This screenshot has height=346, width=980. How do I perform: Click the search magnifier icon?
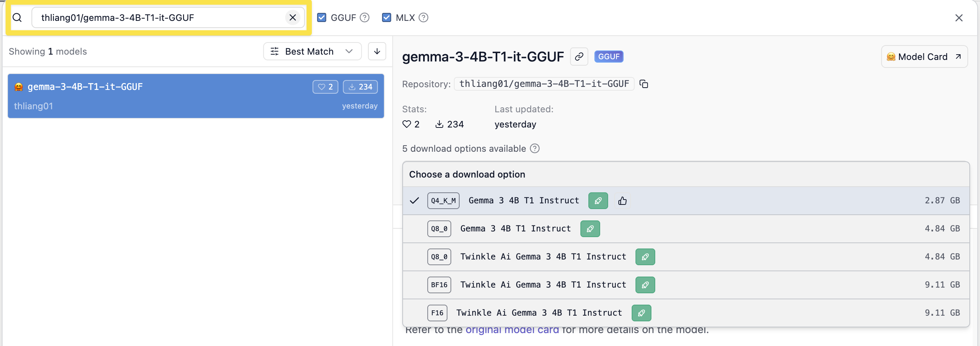pos(17,17)
